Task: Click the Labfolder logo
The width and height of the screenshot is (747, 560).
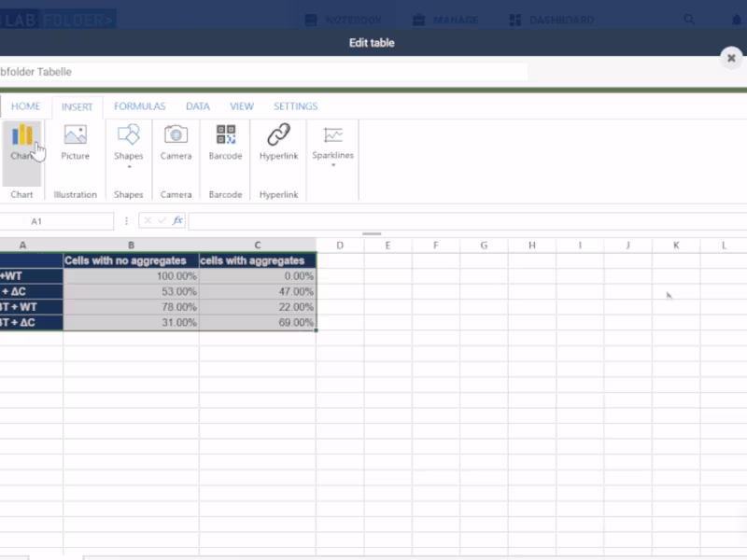Action: pos(57,20)
